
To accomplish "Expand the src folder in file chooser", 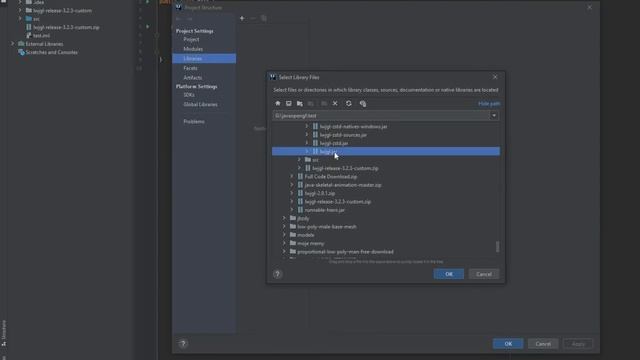I will tap(300, 160).
